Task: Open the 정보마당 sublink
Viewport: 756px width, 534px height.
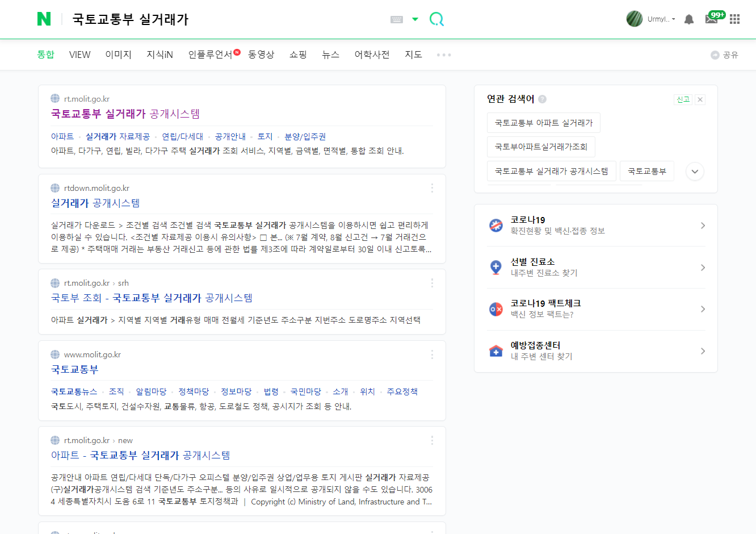Action: pos(236,391)
